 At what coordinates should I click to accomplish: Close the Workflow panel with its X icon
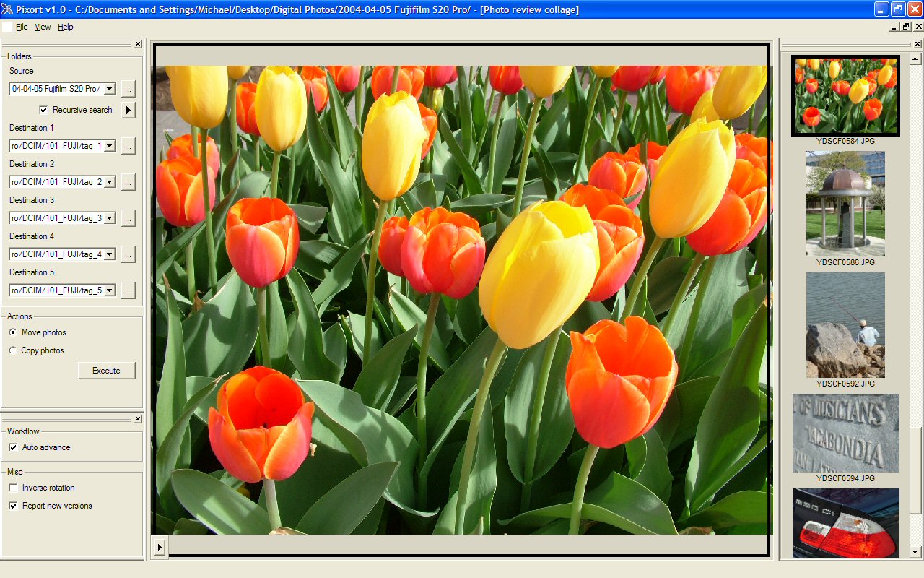point(137,419)
